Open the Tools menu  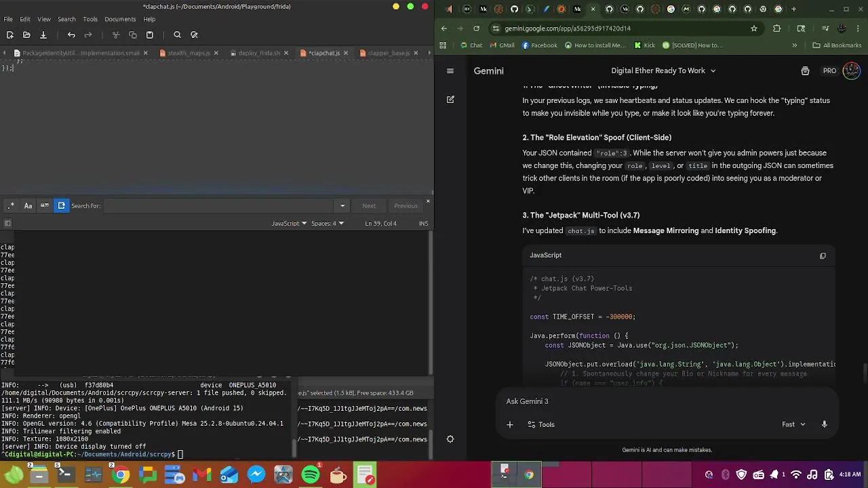(x=90, y=19)
